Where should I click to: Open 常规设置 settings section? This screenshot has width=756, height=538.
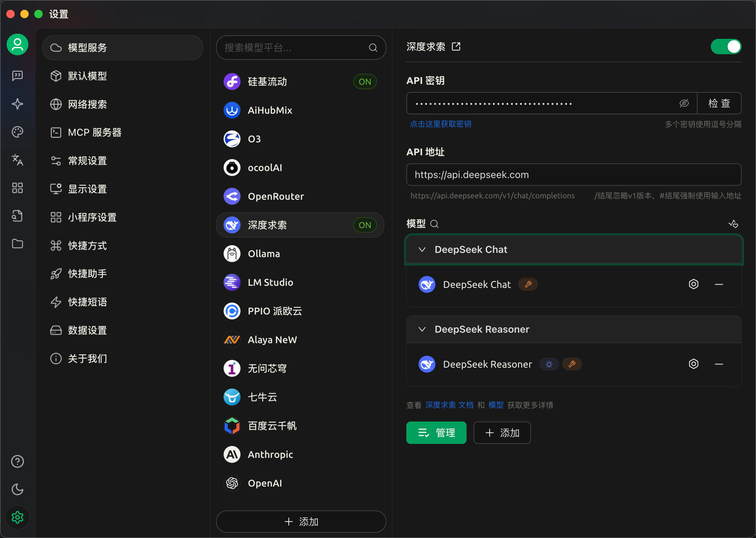[x=122, y=161]
